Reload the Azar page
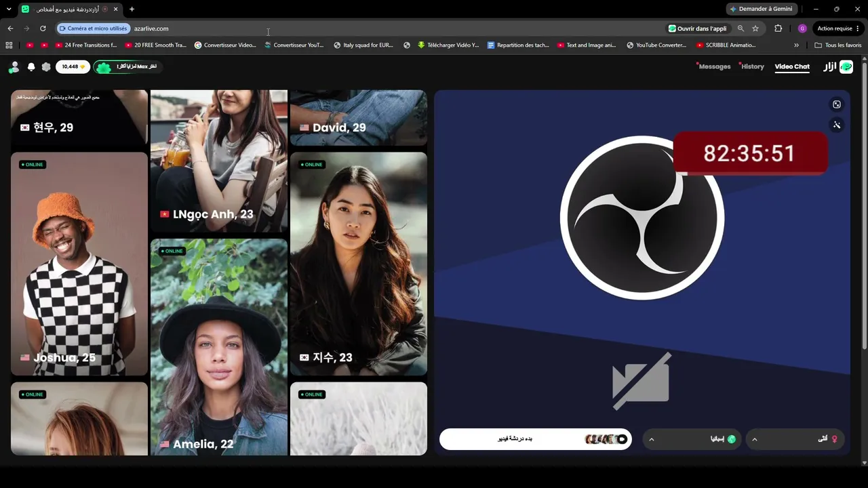This screenshot has height=488, width=868. (43, 28)
